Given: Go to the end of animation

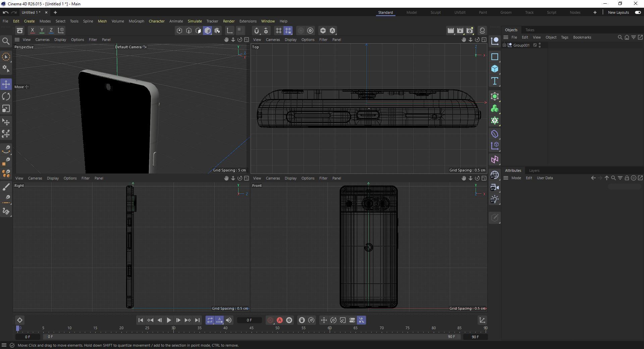Looking at the screenshot, I should [x=197, y=320].
